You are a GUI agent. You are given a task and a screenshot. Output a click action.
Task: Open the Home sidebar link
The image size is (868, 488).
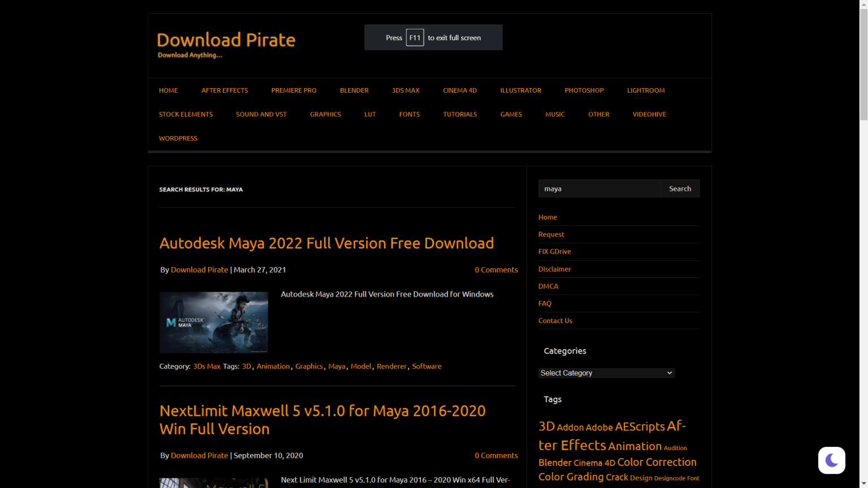tap(548, 217)
